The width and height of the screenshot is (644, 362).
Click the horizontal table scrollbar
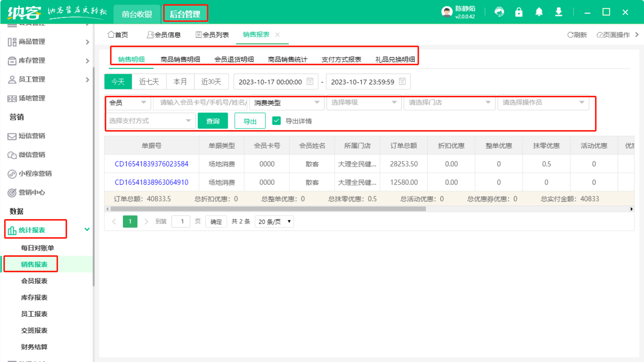click(x=268, y=209)
